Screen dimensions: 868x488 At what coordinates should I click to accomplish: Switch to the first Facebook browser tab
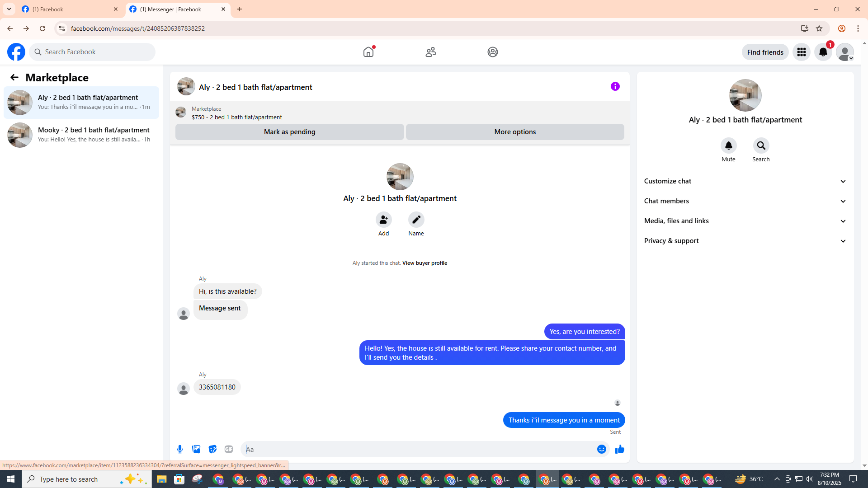pos(68,9)
